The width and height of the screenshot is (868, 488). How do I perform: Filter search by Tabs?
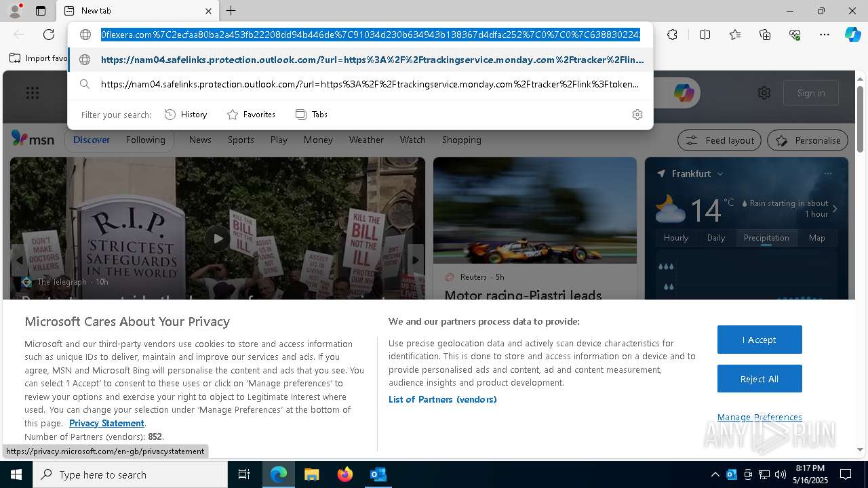[312, 115]
